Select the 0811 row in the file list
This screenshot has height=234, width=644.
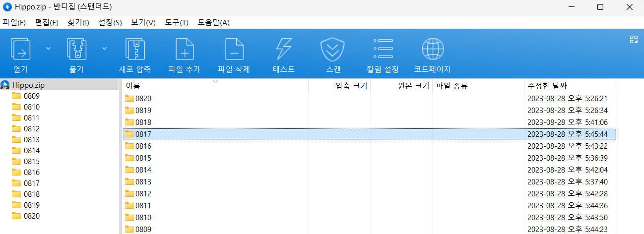(369, 206)
